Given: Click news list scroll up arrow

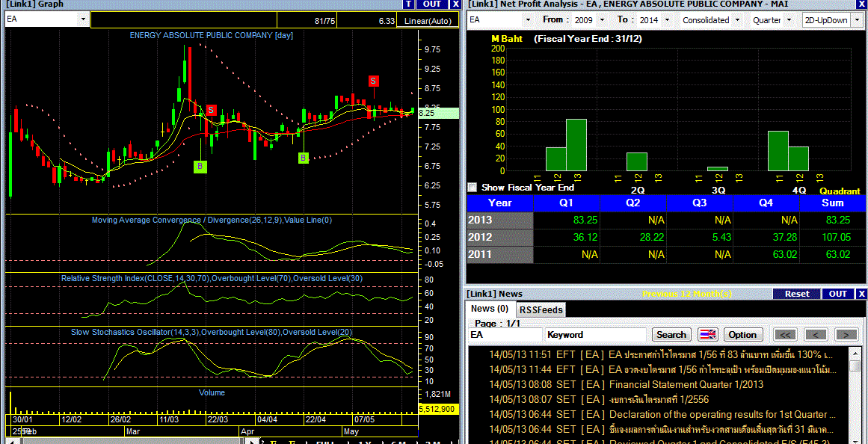Looking at the screenshot, I should pos(855,352).
